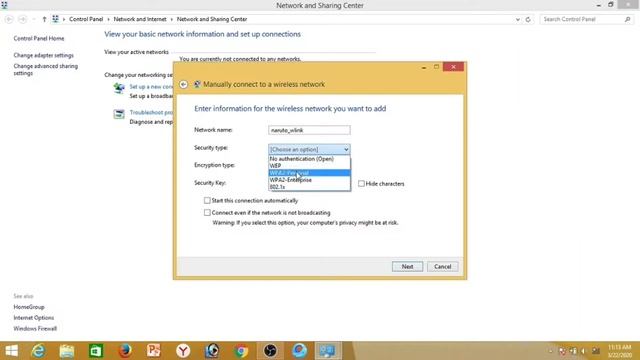This screenshot has width=640, height=360.
Task: Open Internet Options link
Action: pyautogui.click(x=33, y=318)
